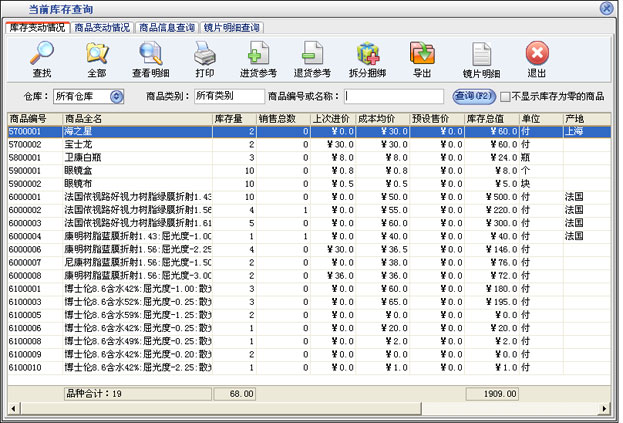Click the 拆分捆绑 split bundle icon
The image size is (623, 423).
pyautogui.click(x=368, y=58)
